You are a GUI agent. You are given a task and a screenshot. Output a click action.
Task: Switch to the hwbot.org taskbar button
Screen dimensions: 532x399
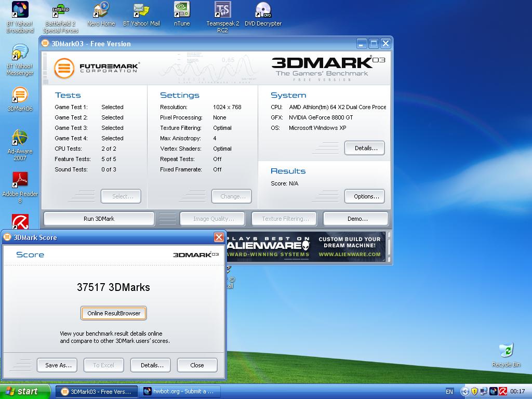click(180, 392)
